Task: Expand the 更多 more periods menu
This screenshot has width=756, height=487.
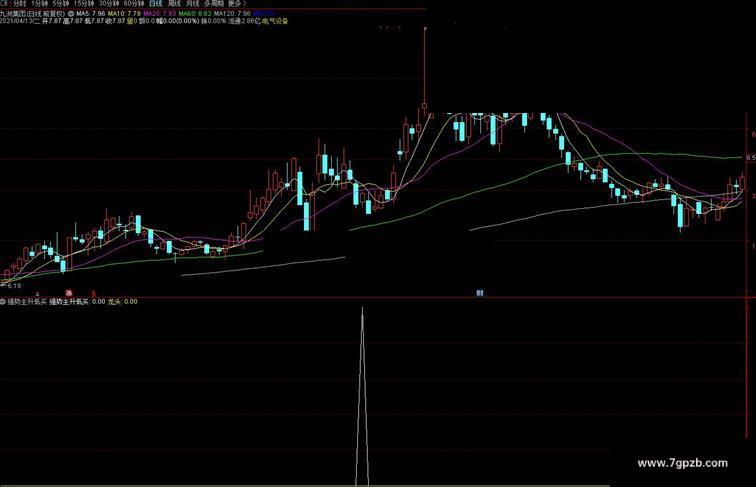Action: [237, 3]
